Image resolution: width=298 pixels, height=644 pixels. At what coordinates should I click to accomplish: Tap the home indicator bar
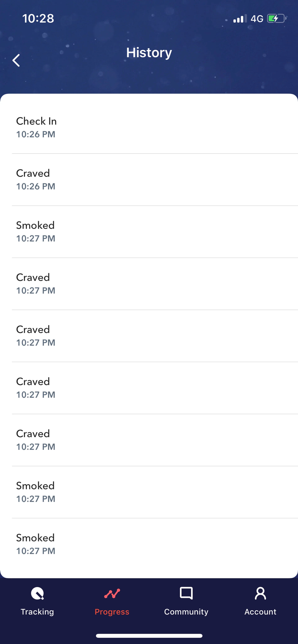point(149,636)
